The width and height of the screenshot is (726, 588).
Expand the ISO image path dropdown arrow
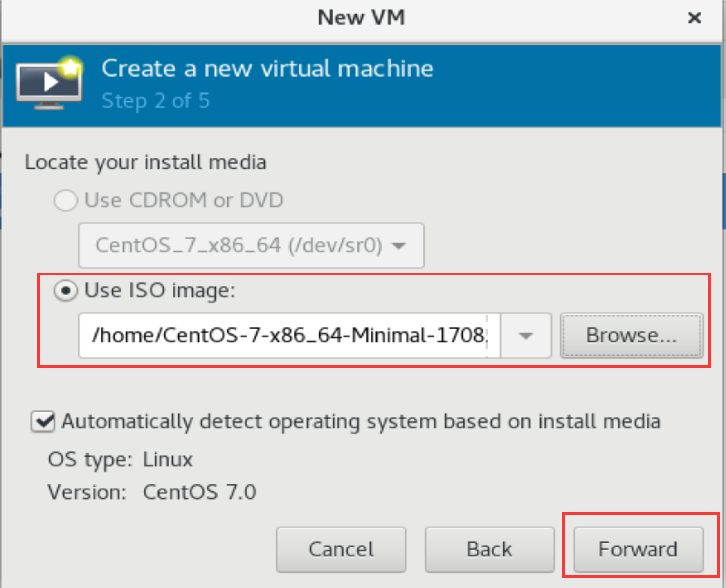pos(526,336)
